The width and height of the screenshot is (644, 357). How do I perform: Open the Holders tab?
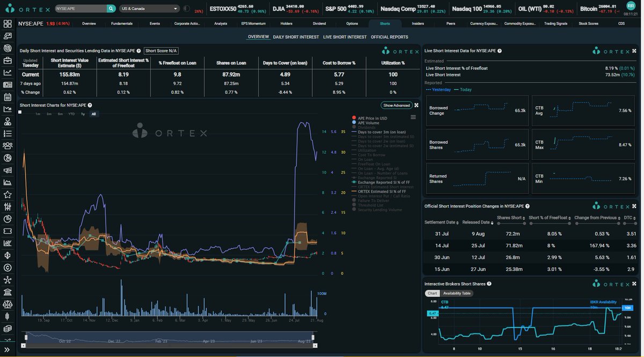click(x=287, y=24)
